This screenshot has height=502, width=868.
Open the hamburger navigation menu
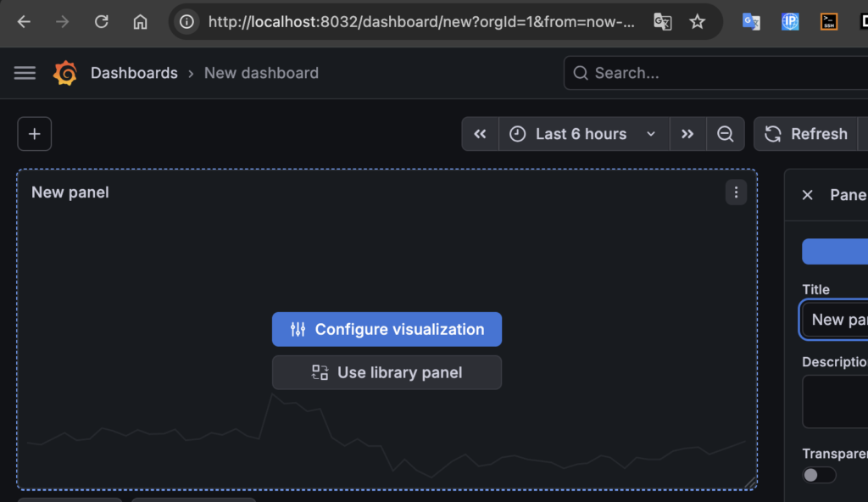25,73
